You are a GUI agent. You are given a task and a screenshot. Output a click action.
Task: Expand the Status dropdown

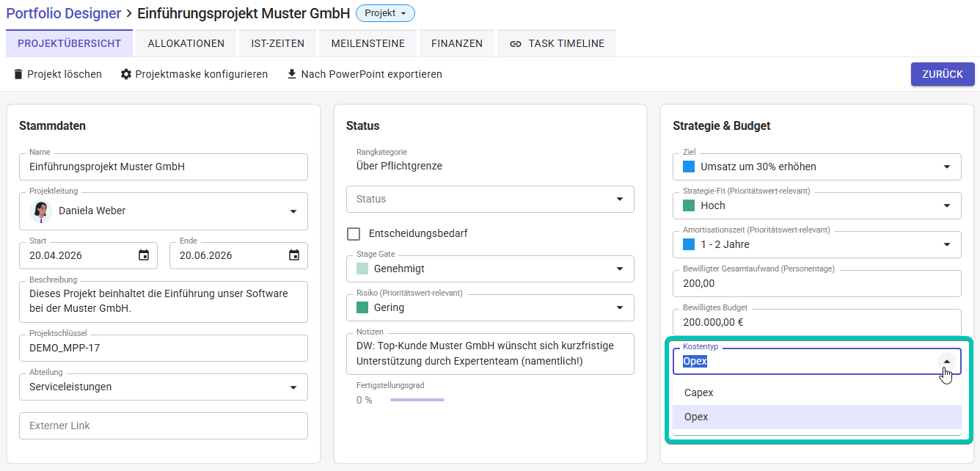pos(620,199)
